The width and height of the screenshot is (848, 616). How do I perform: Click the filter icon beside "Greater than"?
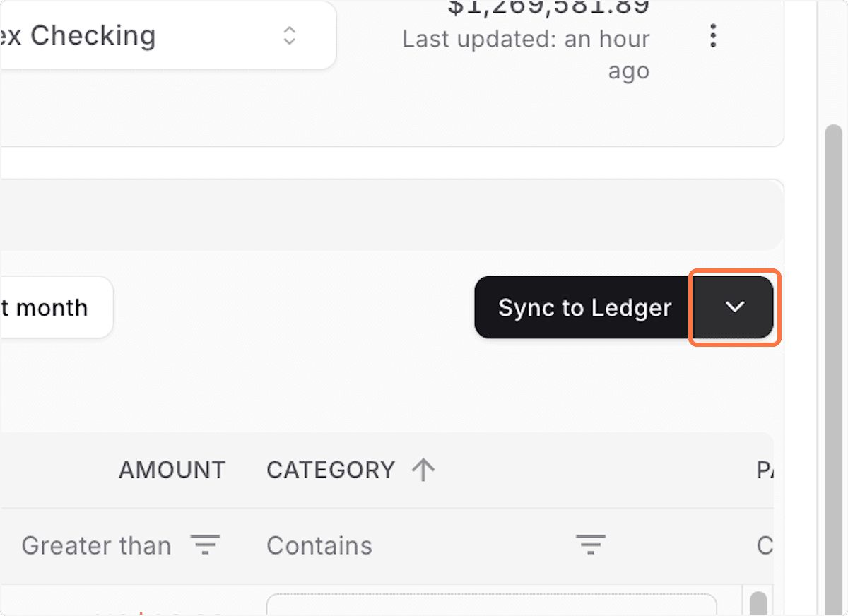point(205,545)
